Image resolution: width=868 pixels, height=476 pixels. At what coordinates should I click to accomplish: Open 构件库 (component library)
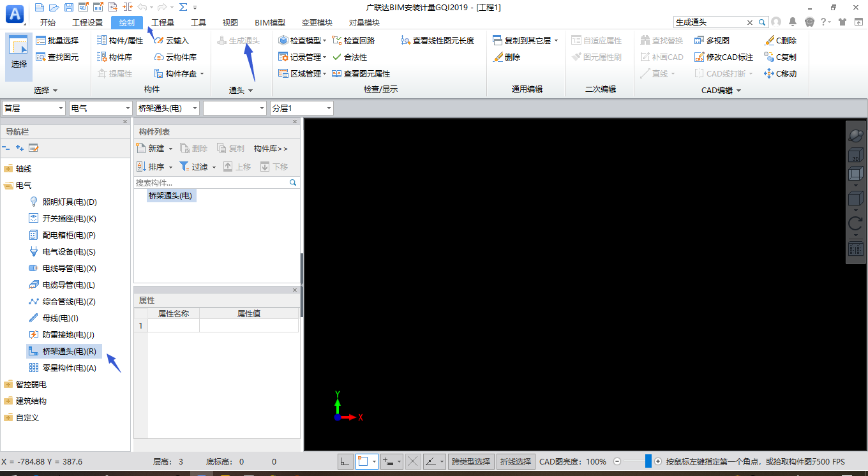point(114,57)
